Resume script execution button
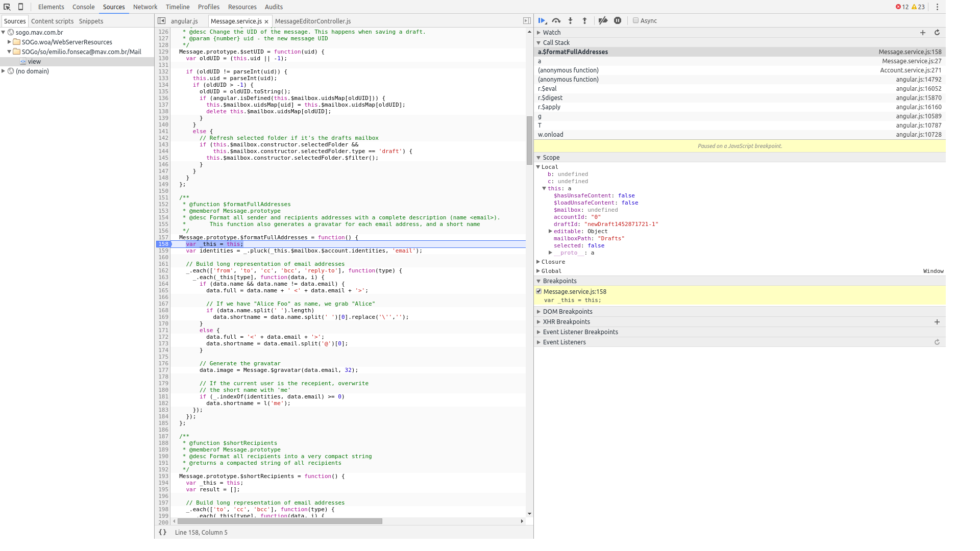 [542, 21]
